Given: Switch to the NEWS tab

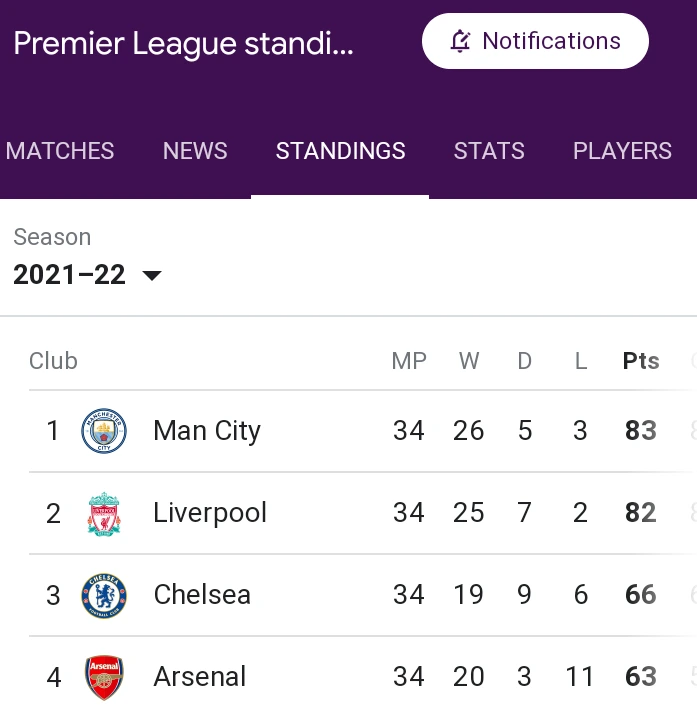Looking at the screenshot, I should coord(195,151).
